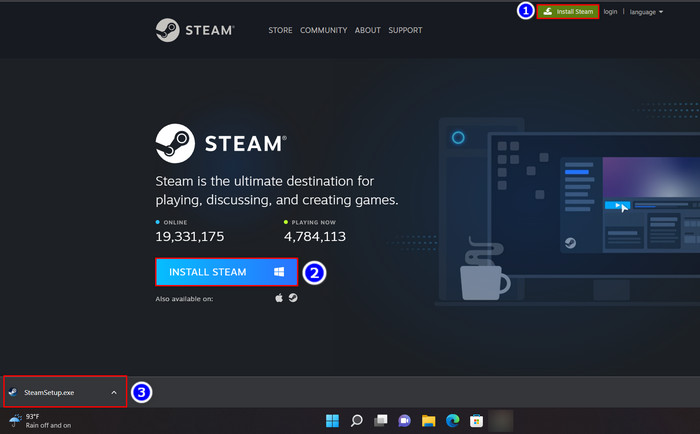The height and width of the screenshot is (434, 700).
Task: Open Task View on the taskbar
Action: click(x=380, y=421)
